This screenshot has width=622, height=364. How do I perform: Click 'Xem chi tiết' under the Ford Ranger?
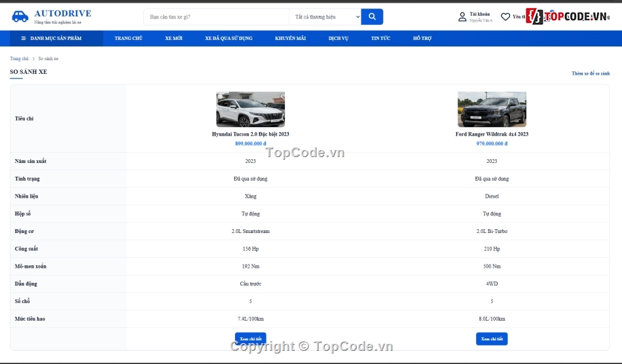(492, 339)
